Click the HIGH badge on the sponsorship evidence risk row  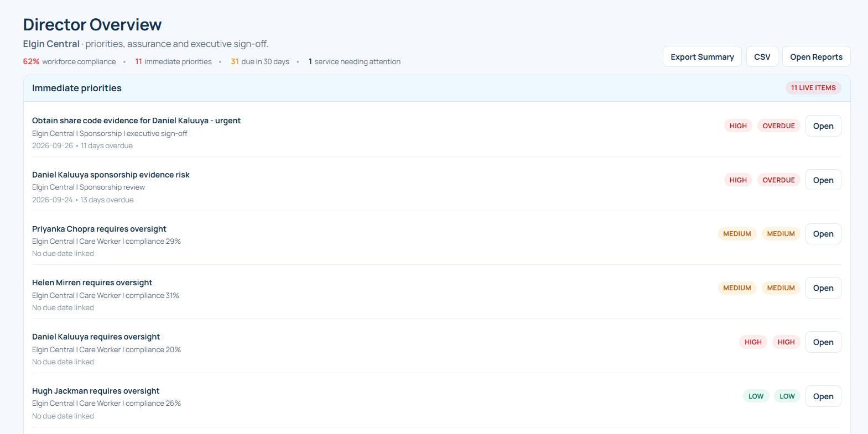tap(738, 180)
